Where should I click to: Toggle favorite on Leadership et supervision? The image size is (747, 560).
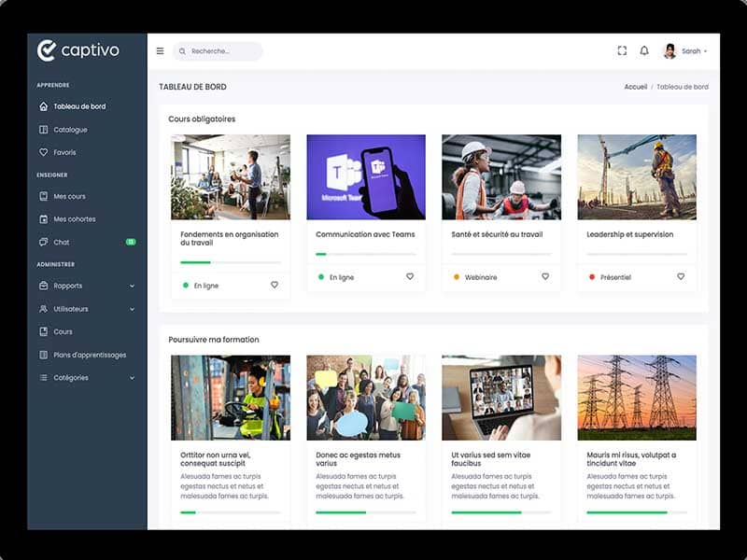click(681, 276)
